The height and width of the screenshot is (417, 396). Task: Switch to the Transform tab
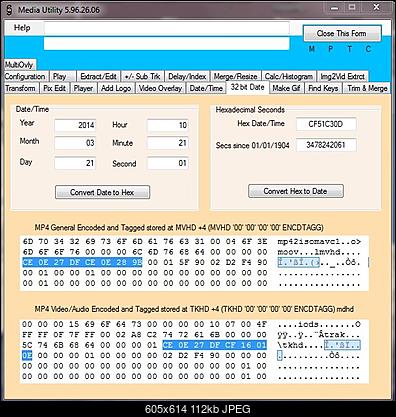pyautogui.click(x=21, y=88)
